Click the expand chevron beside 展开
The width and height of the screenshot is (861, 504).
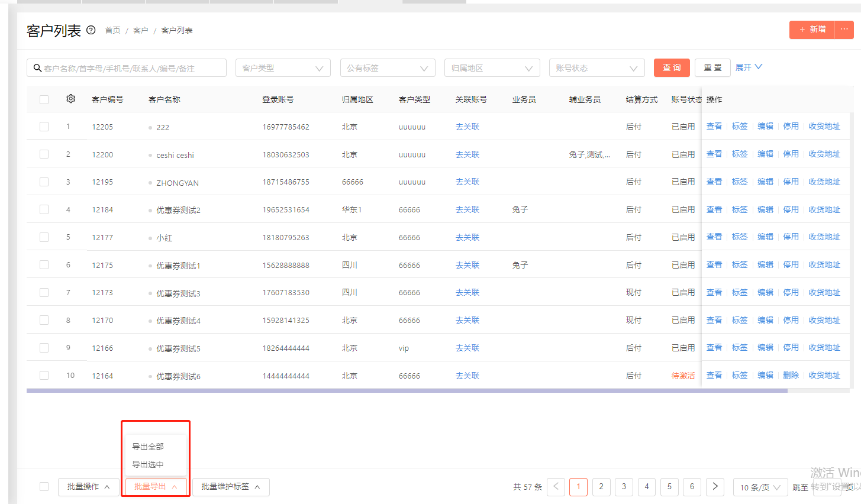759,67
